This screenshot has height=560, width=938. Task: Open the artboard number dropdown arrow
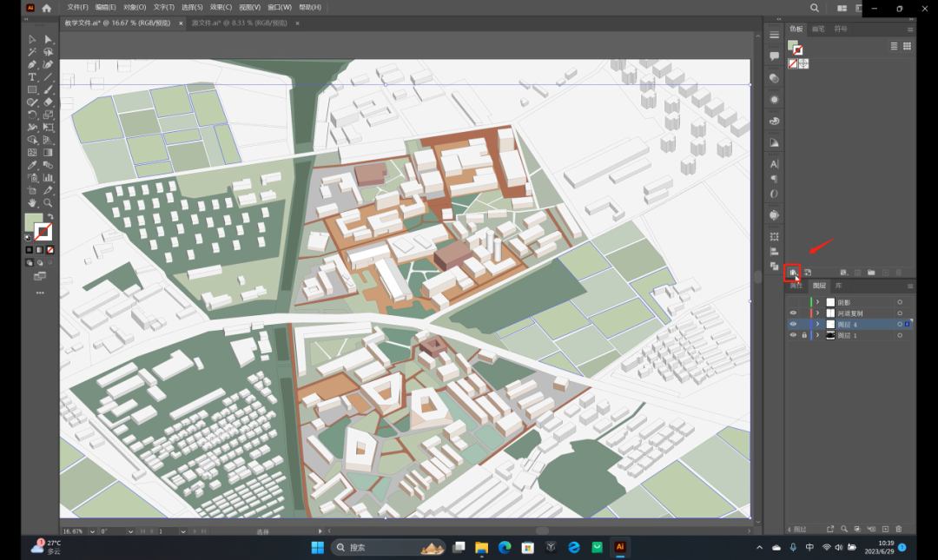183,531
